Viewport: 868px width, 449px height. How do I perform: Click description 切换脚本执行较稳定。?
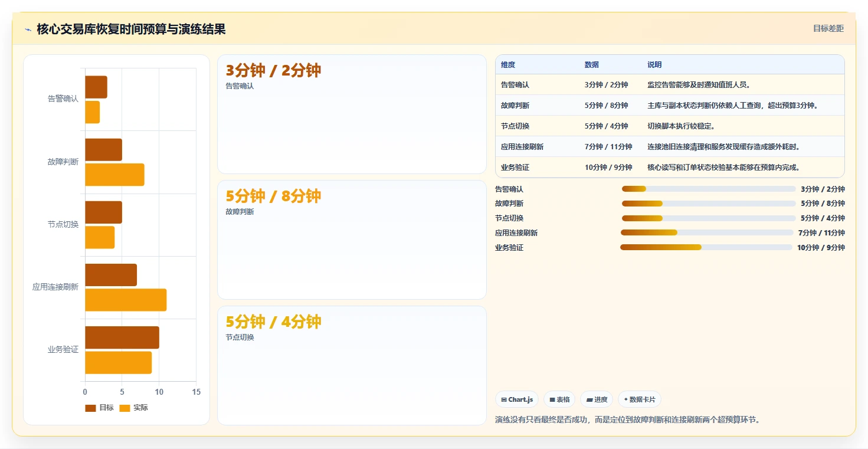click(682, 126)
